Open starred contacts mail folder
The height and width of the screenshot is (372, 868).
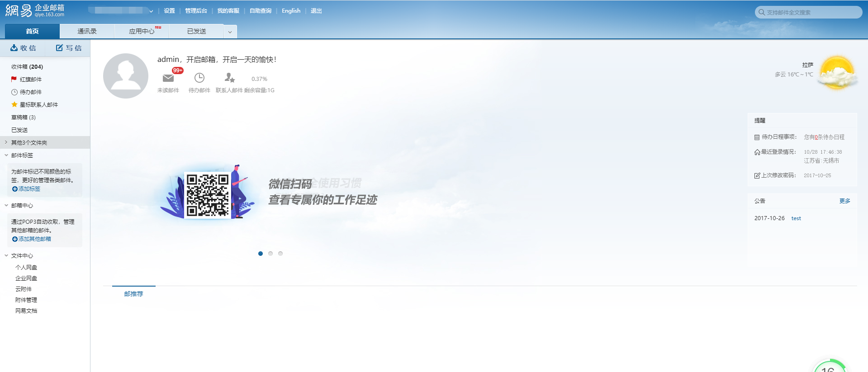tap(38, 105)
